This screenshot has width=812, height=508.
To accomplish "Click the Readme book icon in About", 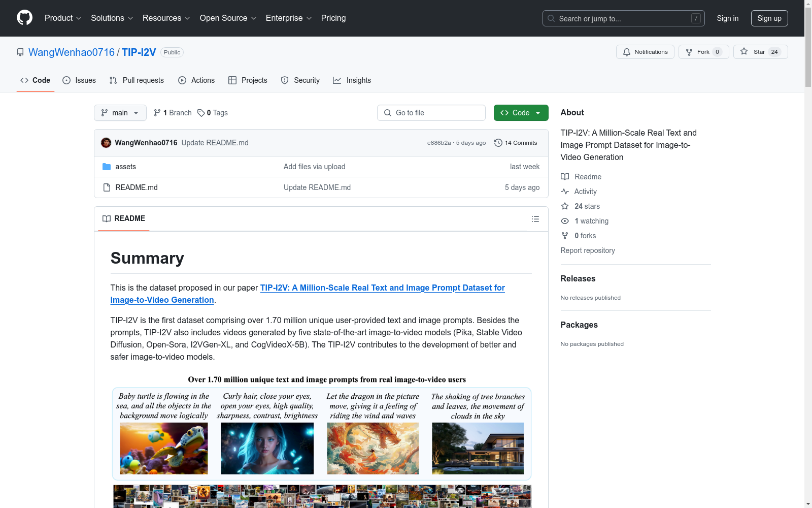I will 565,177.
